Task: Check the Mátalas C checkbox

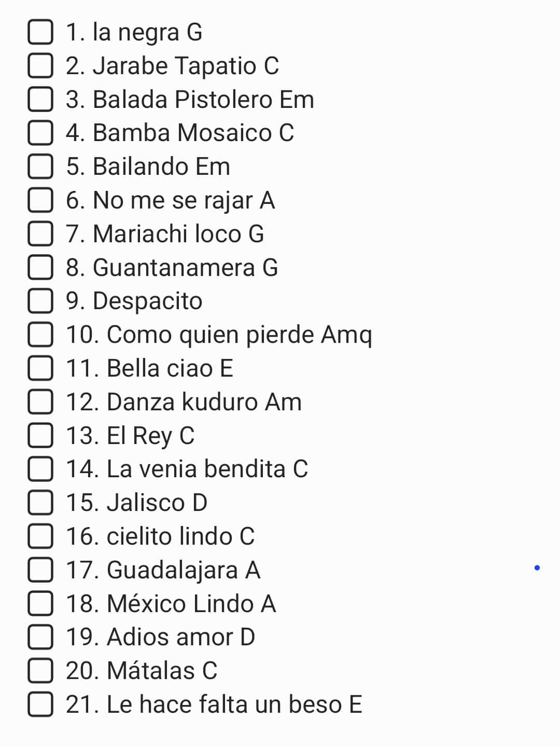Action: pyautogui.click(x=40, y=671)
